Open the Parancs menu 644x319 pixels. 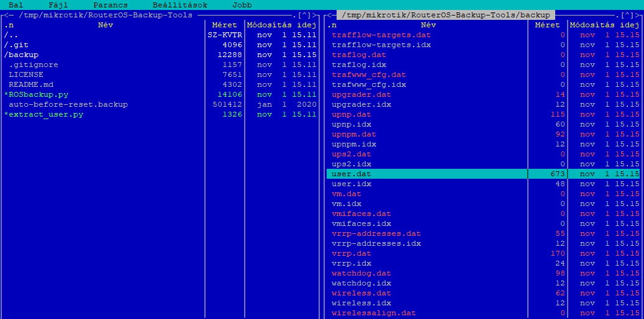coord(111,6)
